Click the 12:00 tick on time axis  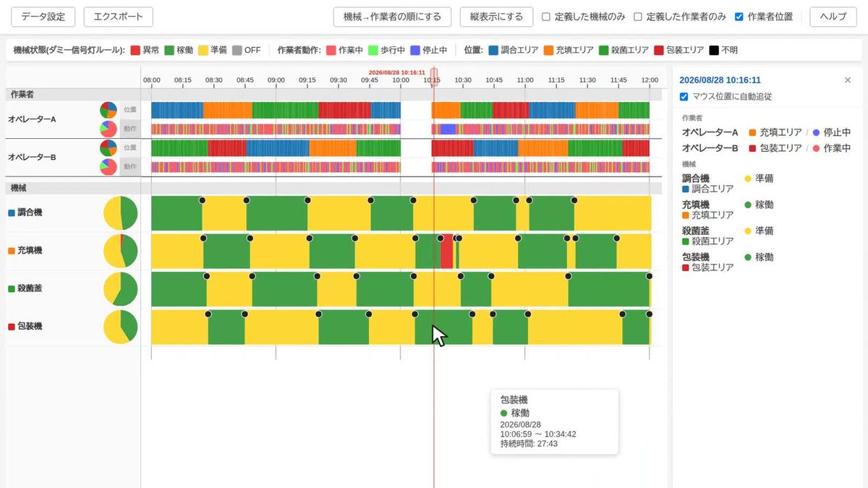click(x=650, y=80)
